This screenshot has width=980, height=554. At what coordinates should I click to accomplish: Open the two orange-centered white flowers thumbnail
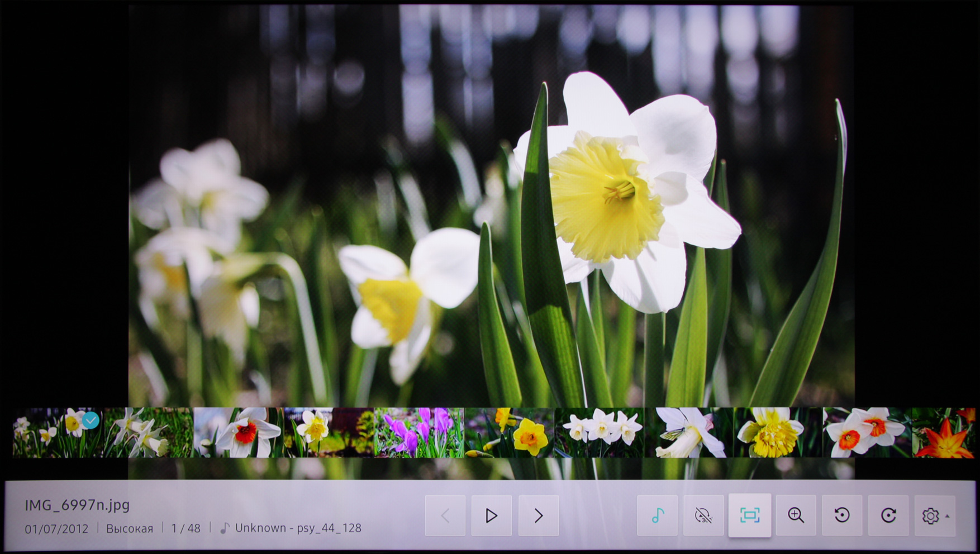coord(867,433)
